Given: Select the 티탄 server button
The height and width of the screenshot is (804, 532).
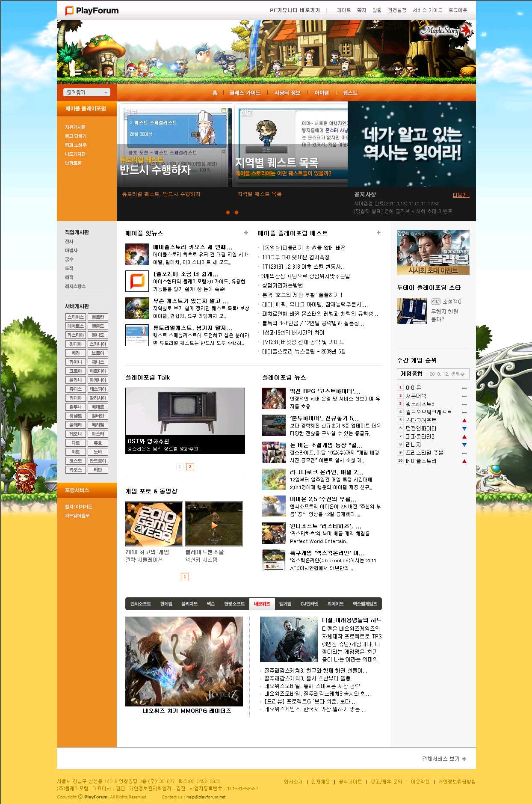Looking at the screenshot, I should (98, 470).
